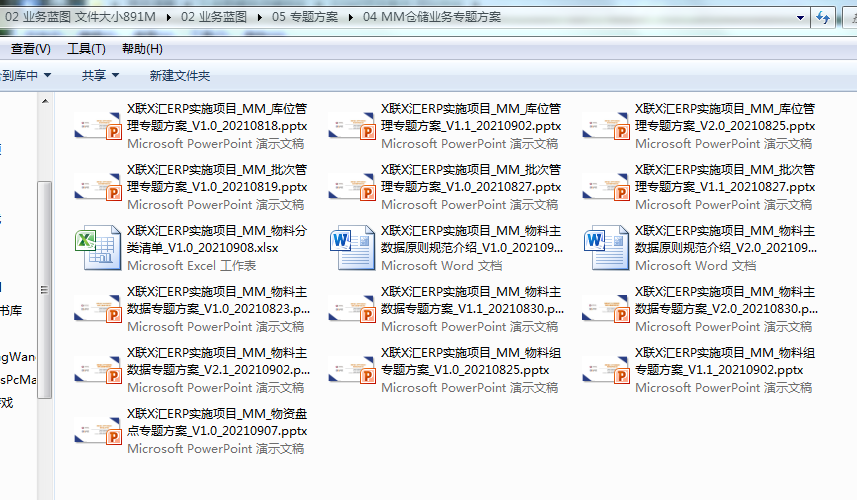Open the Excel icon for 物料分类清单_V1.0_20210908.xlsx
Screen dimensions: 857x500
(97, 248)
